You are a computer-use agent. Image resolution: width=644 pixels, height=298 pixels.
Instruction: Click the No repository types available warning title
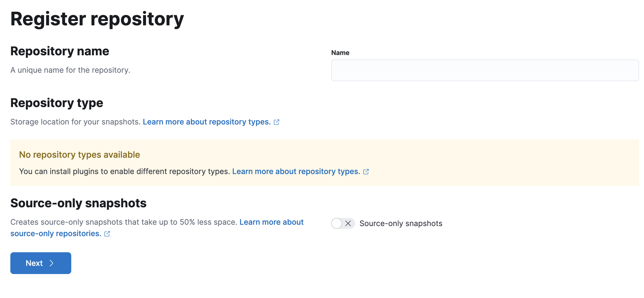tap(79, 154)
